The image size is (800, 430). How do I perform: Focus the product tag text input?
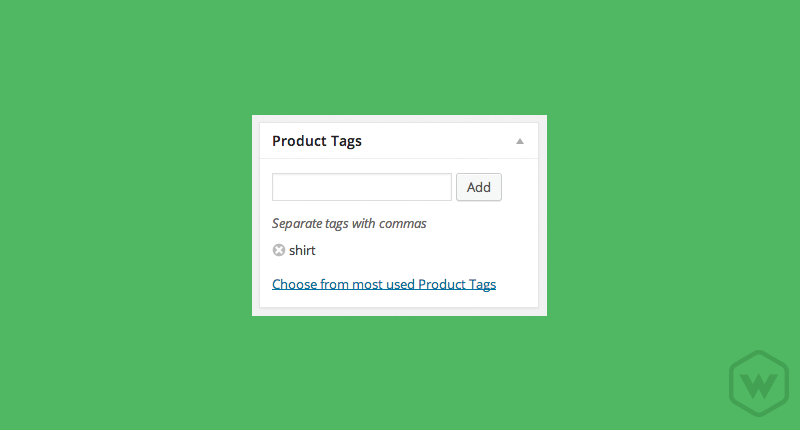click(x=362, y=187)
